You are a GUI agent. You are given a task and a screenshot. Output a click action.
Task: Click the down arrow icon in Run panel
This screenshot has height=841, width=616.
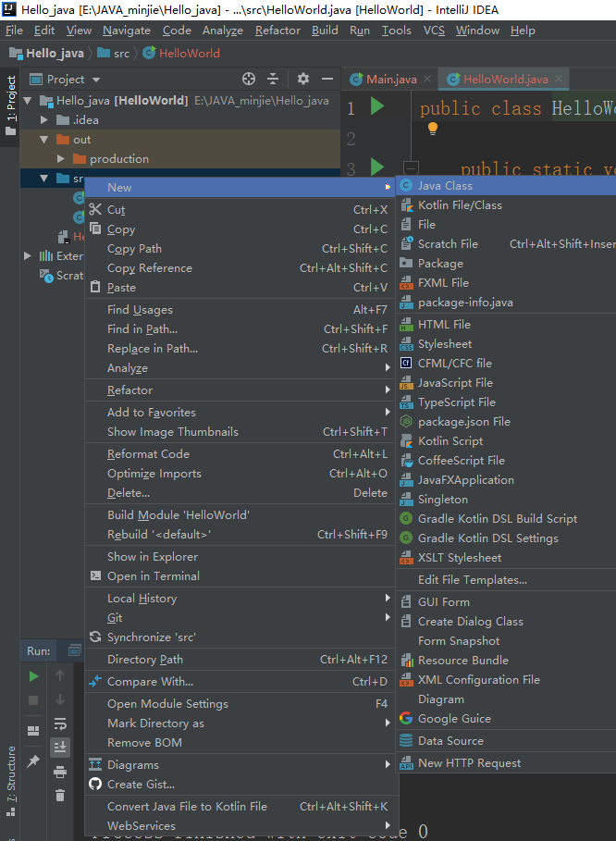coord(60,699)
